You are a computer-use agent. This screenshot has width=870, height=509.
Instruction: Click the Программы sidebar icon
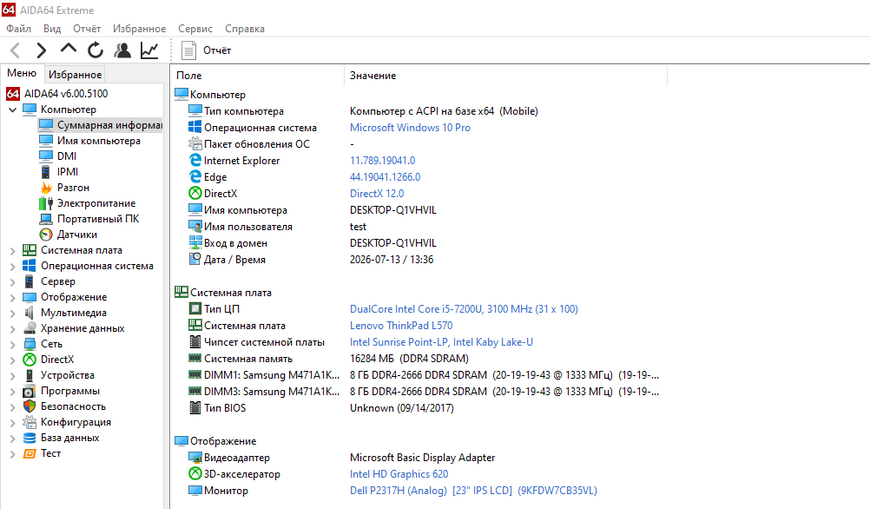pyautogui.click(x=29, y=391)
